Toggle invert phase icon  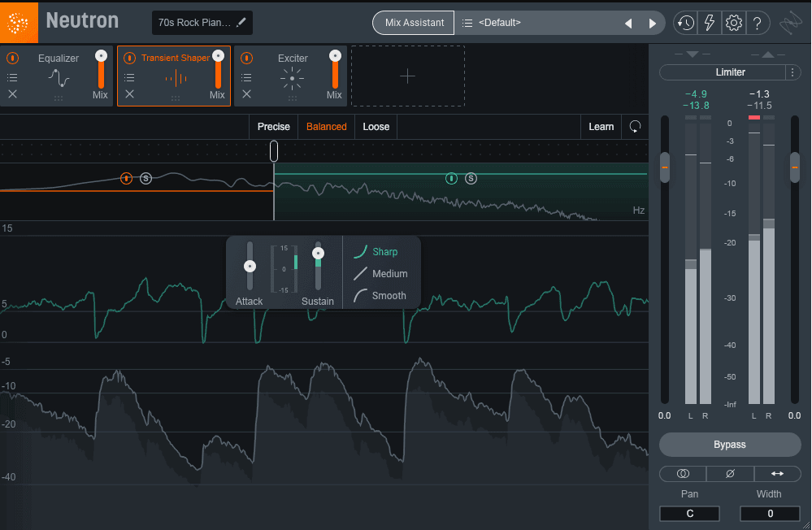click(730, 474)
